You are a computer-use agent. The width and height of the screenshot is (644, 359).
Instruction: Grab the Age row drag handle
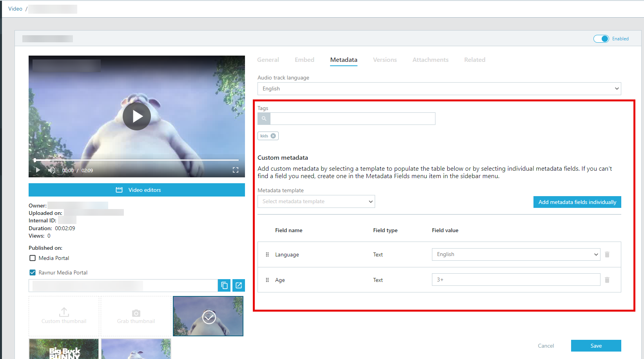coord(267,280)
